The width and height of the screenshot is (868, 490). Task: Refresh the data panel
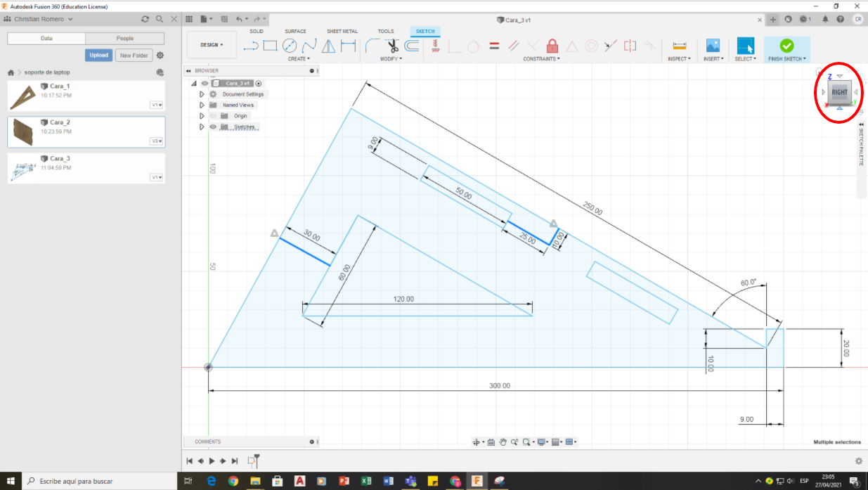pos(145,19)
